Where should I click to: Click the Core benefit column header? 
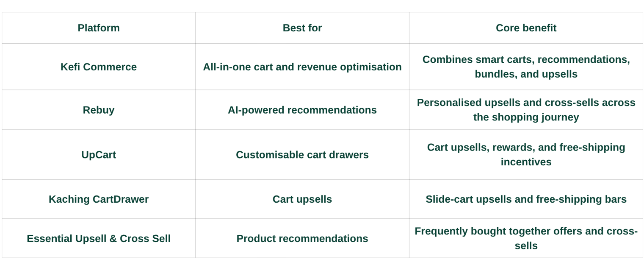(526, 28)
